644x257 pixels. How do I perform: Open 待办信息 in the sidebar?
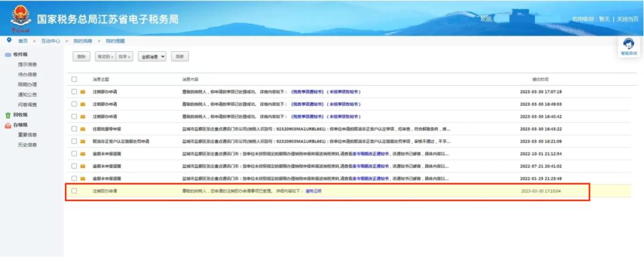pos(27,75)
